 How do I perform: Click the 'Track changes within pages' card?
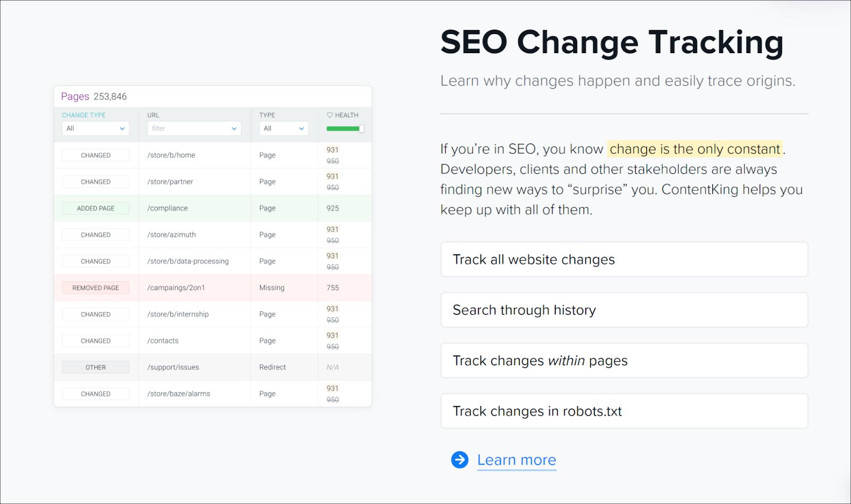click(624, 360)
